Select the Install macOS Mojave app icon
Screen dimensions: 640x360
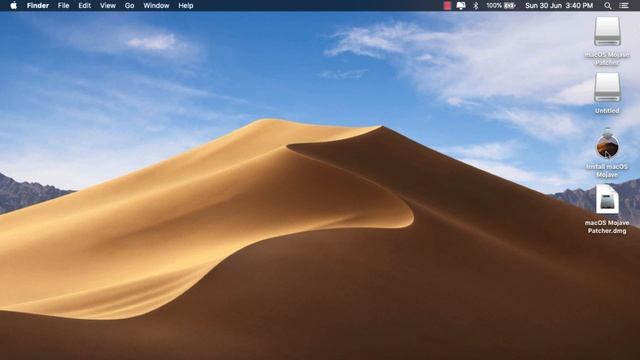pyautogui.click(x=607, y=144)
